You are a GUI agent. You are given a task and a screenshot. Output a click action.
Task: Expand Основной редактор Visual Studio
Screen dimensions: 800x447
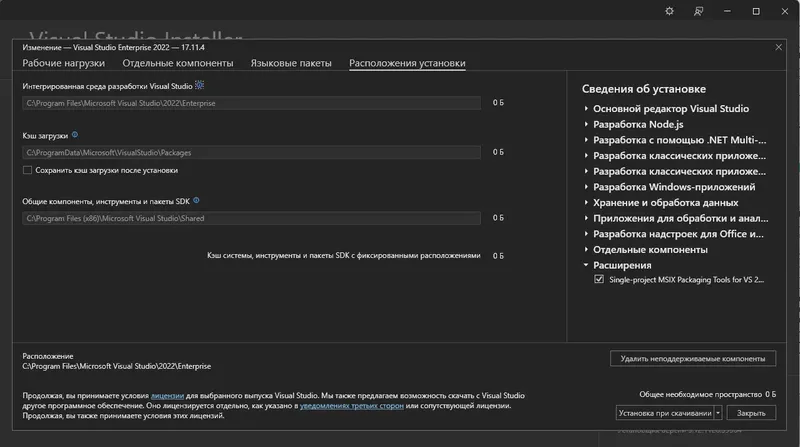pos(586,109)
